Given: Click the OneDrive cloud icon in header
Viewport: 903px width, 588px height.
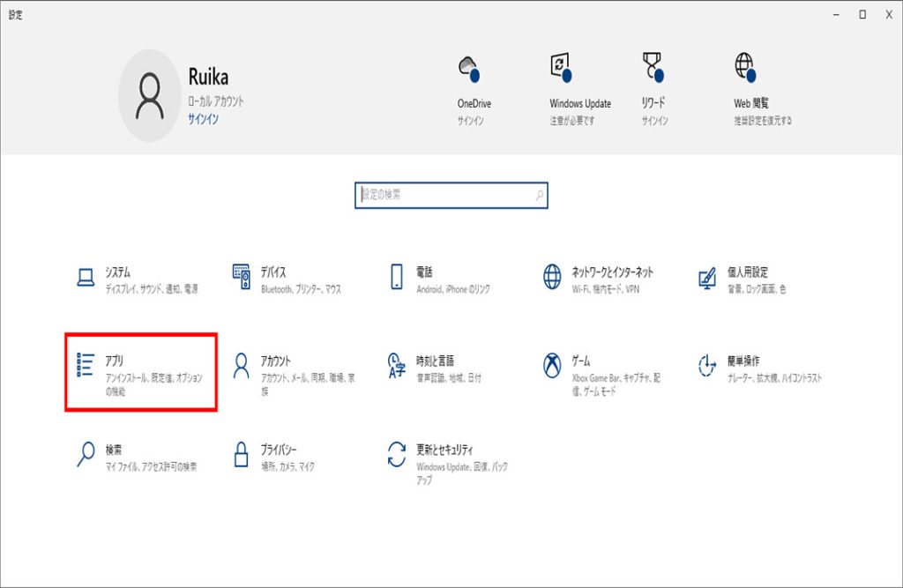Looking at the screenshot, I should pos(469,69).
